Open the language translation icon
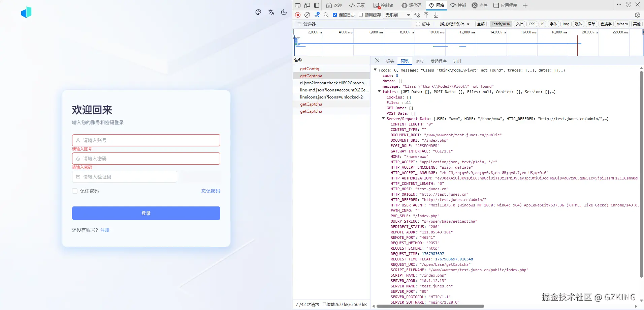This screenshot has height=310, width=644. tap(271, 12)
